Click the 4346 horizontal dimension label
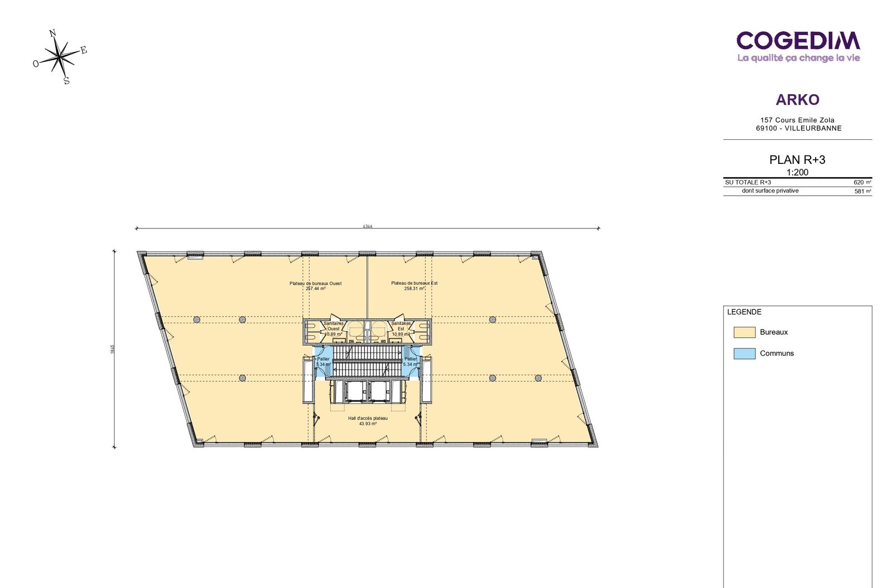This screenshot has height=588, width=892. (367, 226)
